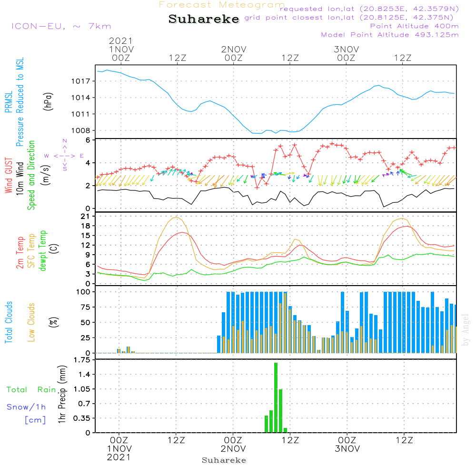Click the 'Total Rain' green legend text
476x476 pixels.
(x=31, y=390)
